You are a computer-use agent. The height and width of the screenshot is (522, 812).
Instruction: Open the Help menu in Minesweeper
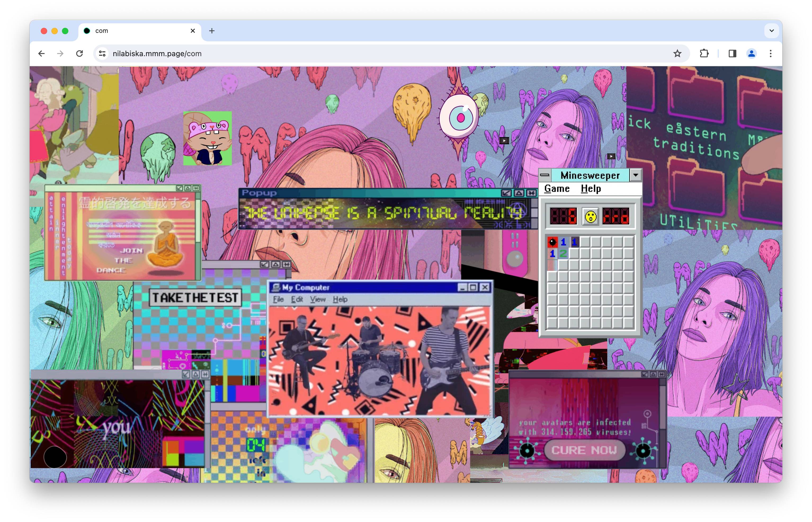point(590,189)
